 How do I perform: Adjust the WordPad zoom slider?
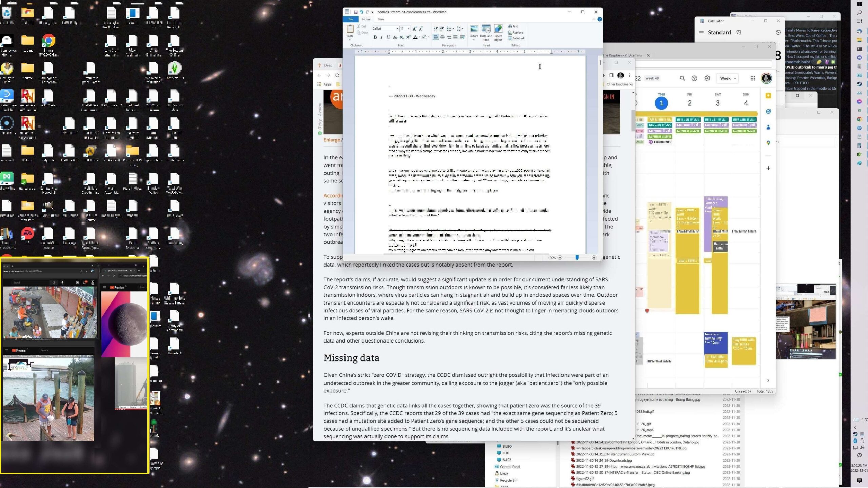click(577, 258)
